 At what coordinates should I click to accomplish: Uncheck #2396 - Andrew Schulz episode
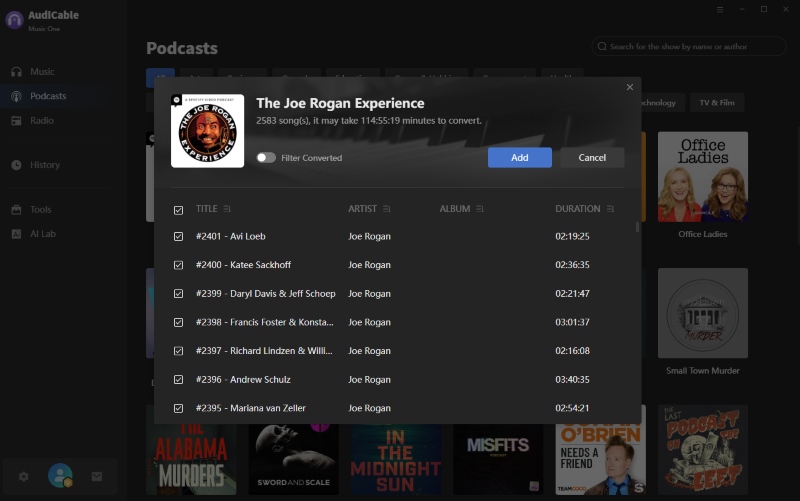[x=178, y=379]
